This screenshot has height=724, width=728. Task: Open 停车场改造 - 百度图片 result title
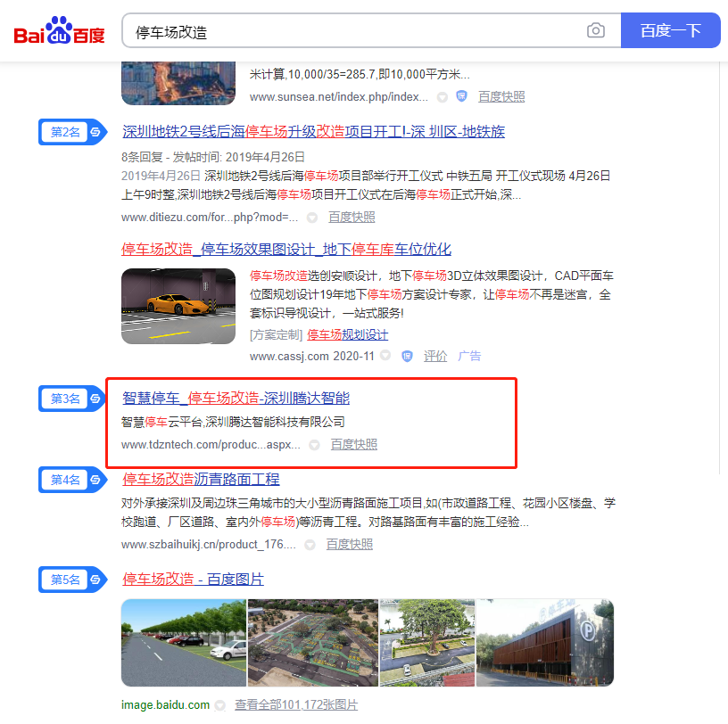193,579
